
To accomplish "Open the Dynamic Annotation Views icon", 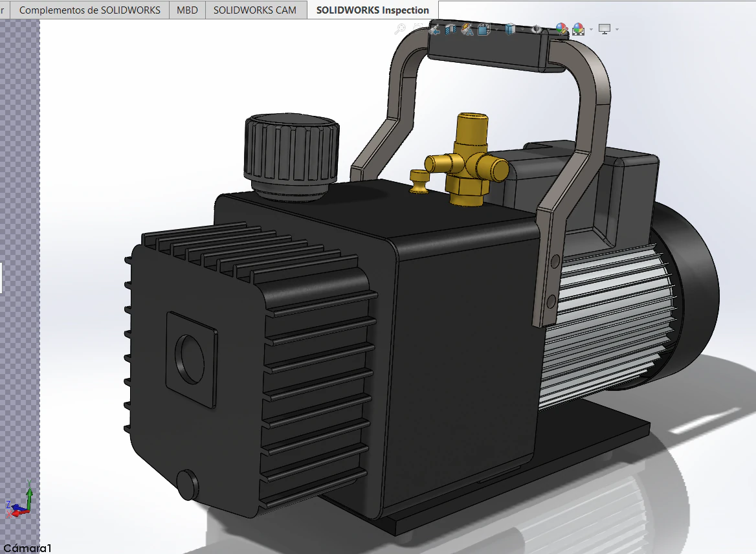I will pos(467,30).
